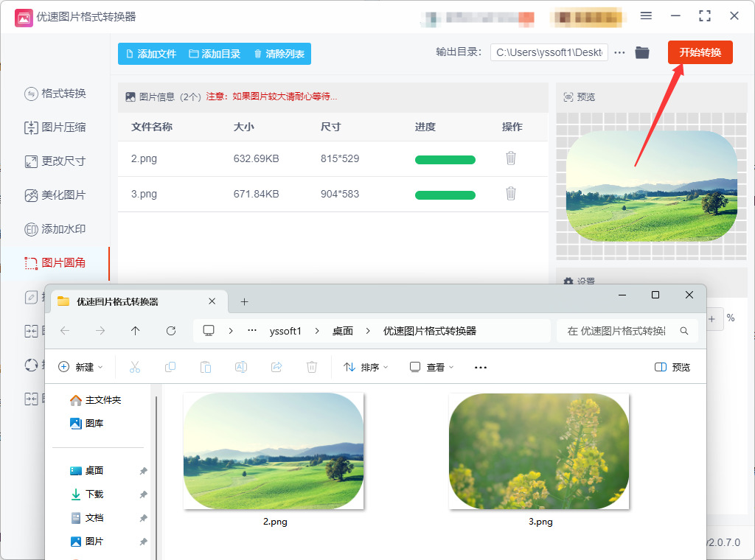Screen dimensions: 755x560
Task: Expand chevron after yssoft1 breadcrumb
Action: click(317, 331)
